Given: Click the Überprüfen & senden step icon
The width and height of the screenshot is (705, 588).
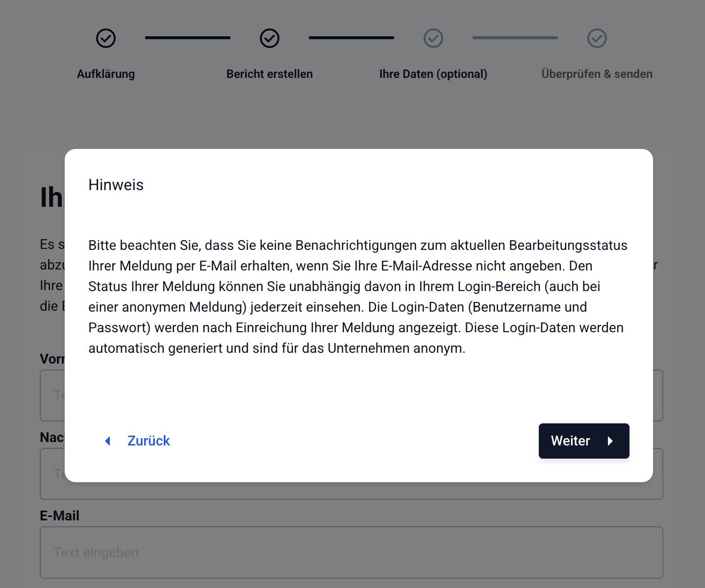Looking at the screenshot, I should click(x=597, y=38).
